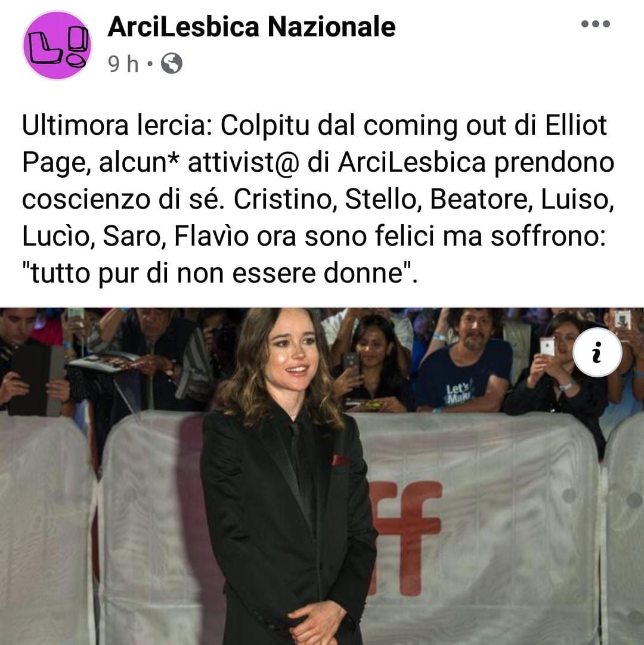Screen dimensions: 644x645
Task: Open the ArciLesbica Nazionale profile picture
Action: 57,45
